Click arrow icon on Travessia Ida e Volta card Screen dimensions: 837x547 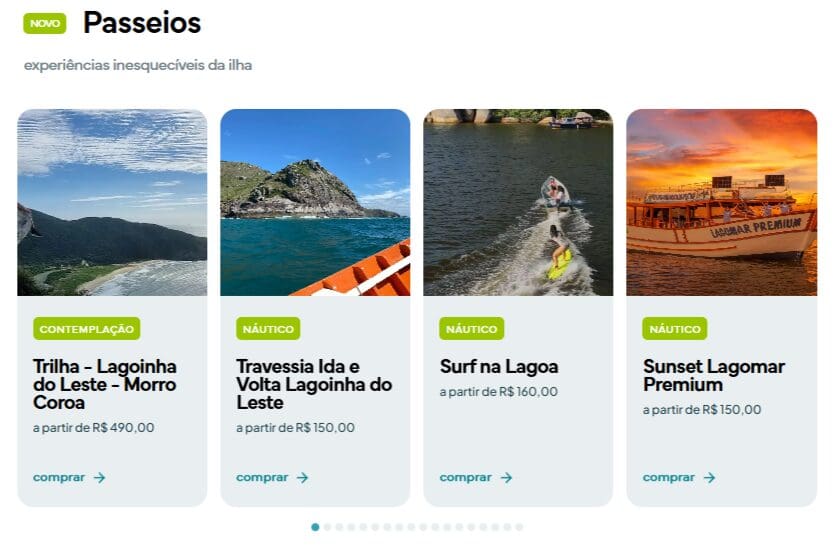tap(302, 478)
